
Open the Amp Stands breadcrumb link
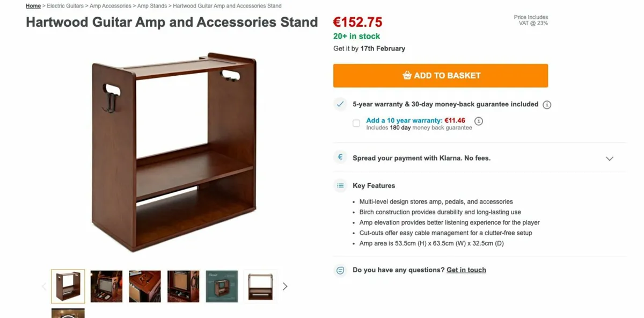[153, 5]
